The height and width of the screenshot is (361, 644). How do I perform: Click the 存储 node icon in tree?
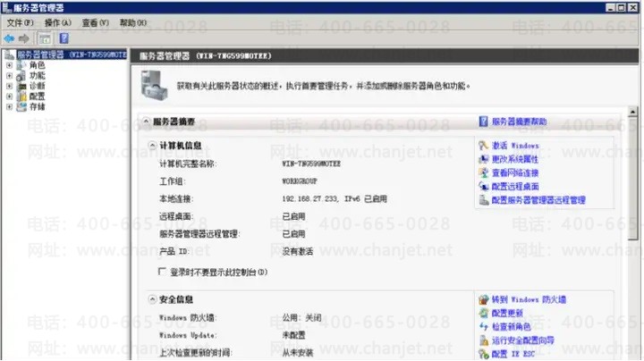pyautogui.click(x=21, y=107)
